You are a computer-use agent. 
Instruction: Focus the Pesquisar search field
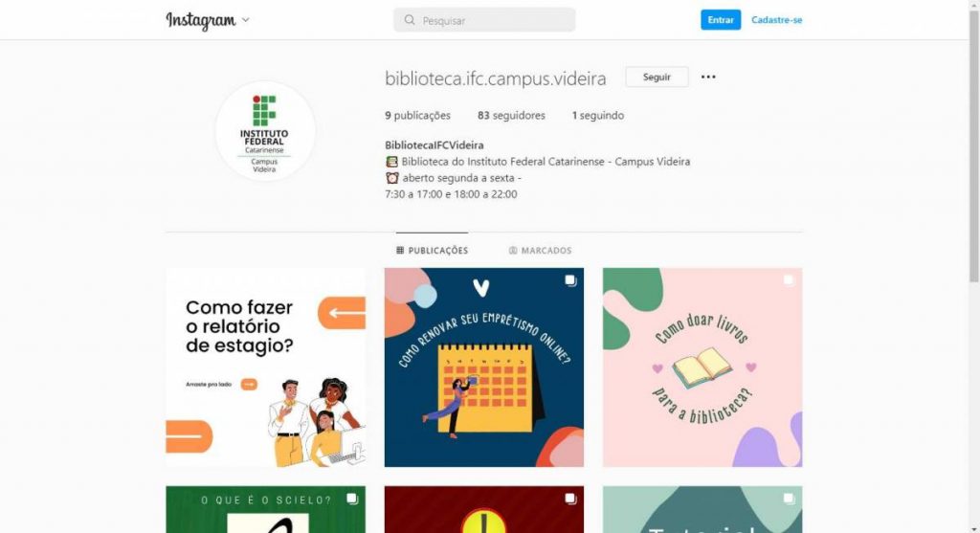click(x=484, y=20)
